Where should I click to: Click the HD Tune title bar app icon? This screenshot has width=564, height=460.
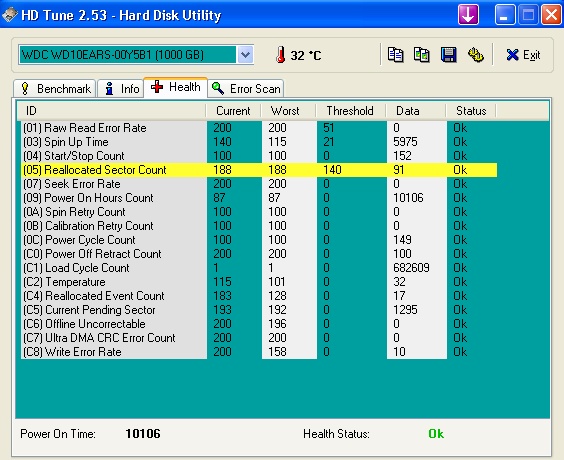[x=9, y=14]
